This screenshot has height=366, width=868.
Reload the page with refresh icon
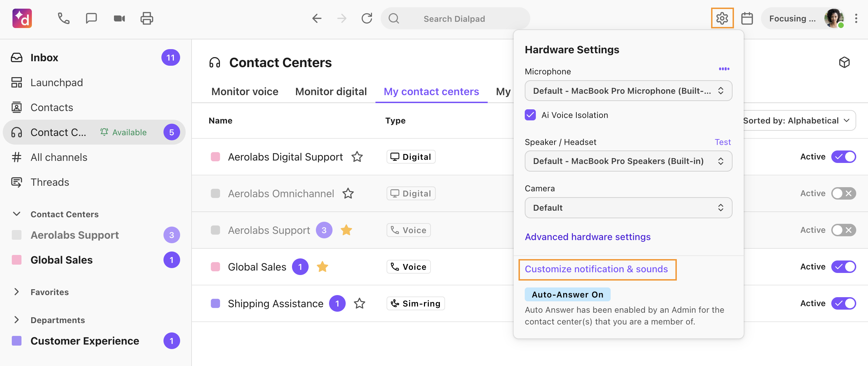point(367,18)
